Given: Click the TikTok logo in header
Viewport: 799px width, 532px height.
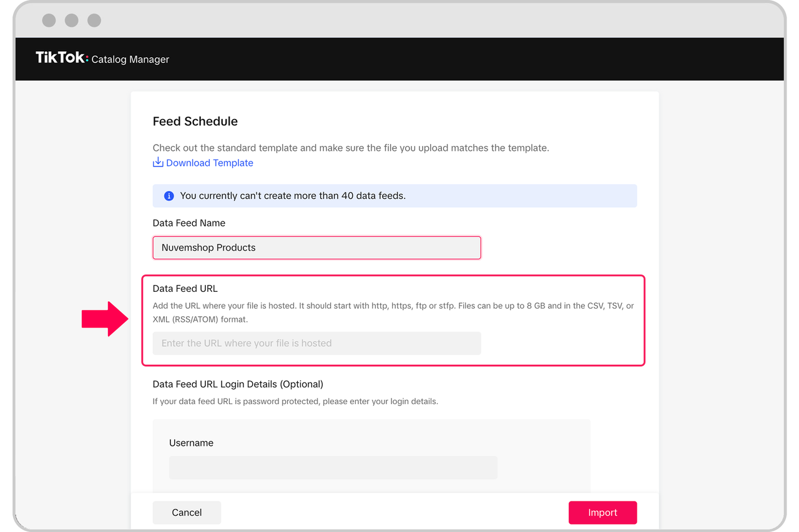Looking at the screenshot, I should tap(62, 58).
